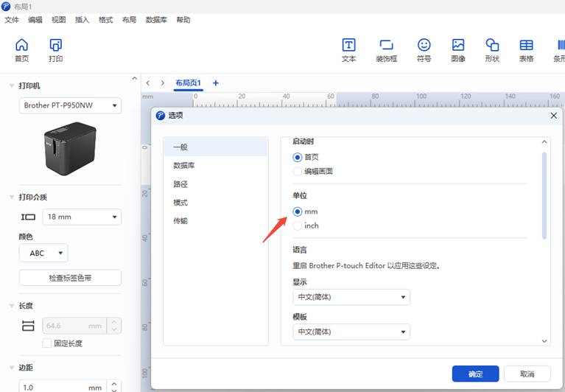Insert a Table (表格) via toolbar icon
The height and width of the screenshot is (392, 565).
[x=526, y=49]
